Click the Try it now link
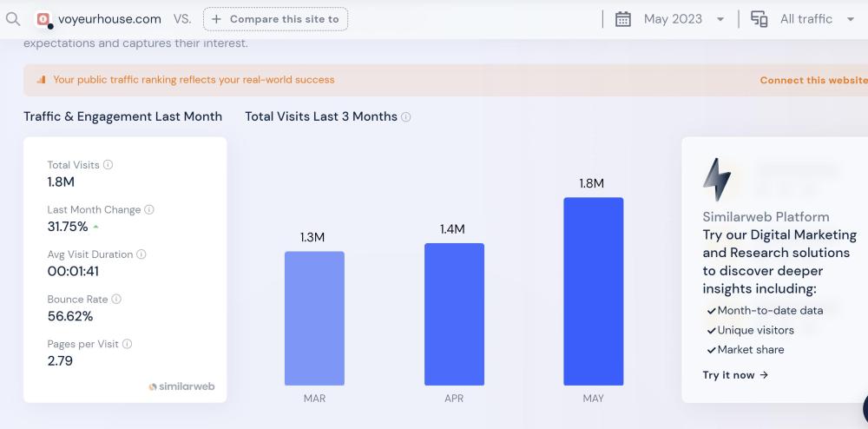868x429 pixels. click(x=735, y=375)
